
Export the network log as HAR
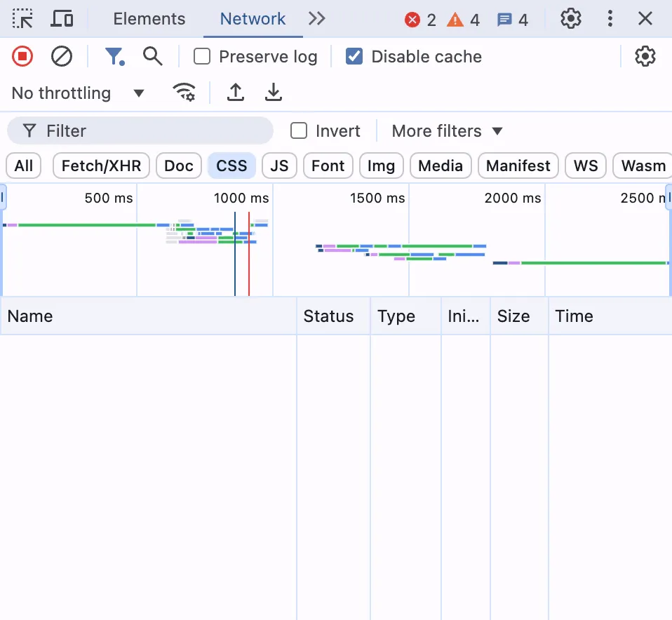tap(274, 93)
